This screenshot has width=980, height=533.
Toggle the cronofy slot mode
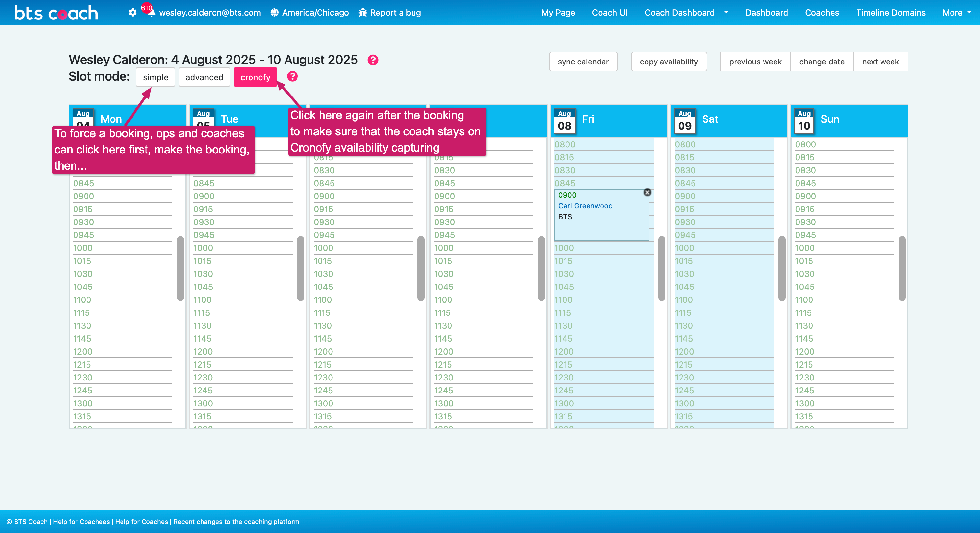click(255, 77)
